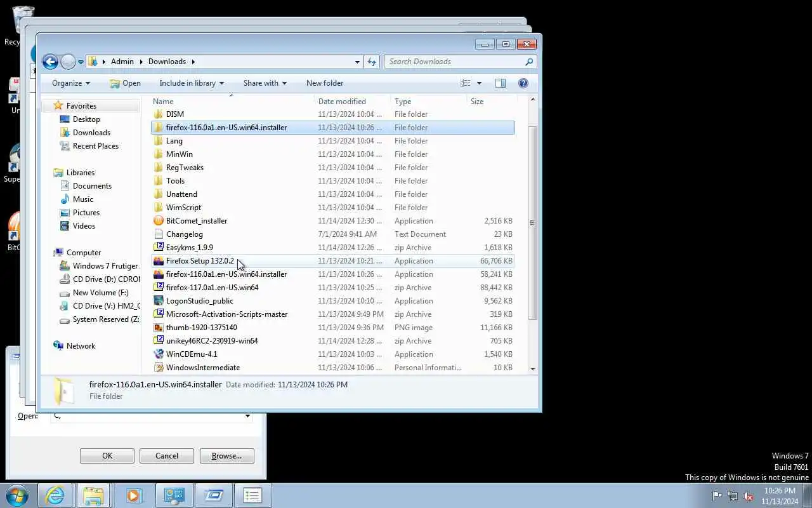Click the taskbar clock showing 10:26 PM
Image resolution: width=812 pixels, height=508 pixels.
780,496
